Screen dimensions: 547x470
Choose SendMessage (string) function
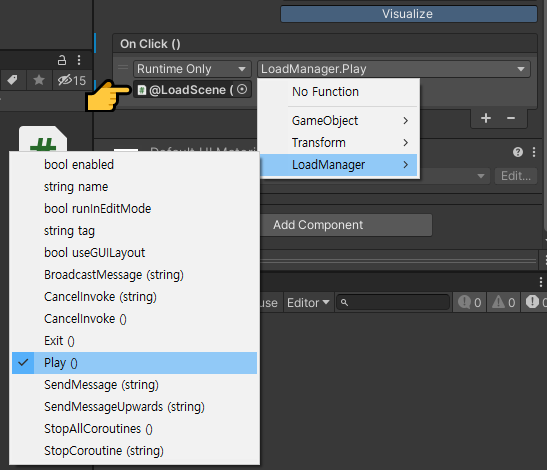pyautogui.click(x=134, y=385)
